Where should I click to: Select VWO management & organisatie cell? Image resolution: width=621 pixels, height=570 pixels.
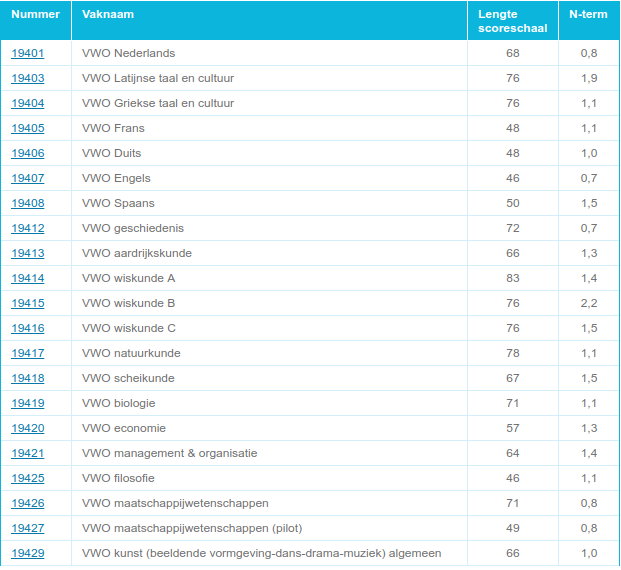pyautogui.click(x=269, y=453)
